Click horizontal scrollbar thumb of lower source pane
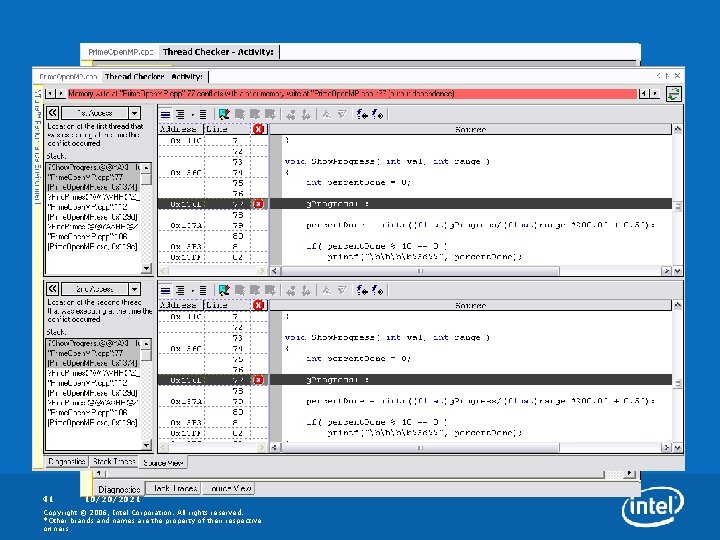Viewport: 720px width, 540px height. (420, 447)
